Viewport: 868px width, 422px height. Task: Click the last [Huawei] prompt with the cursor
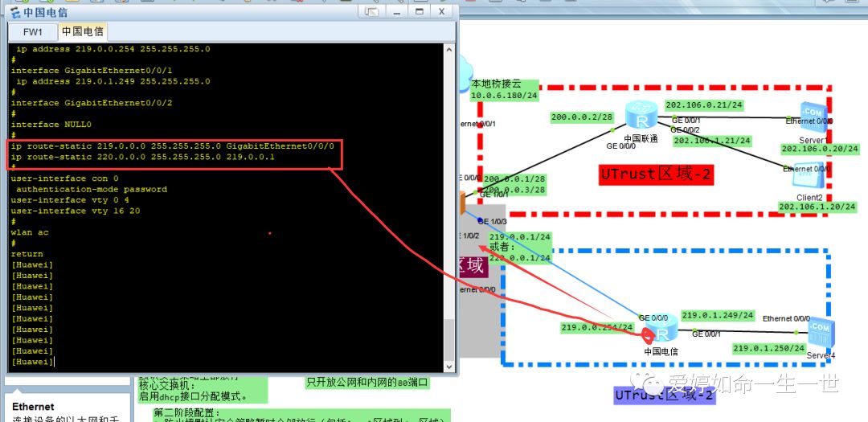[32, 363]
